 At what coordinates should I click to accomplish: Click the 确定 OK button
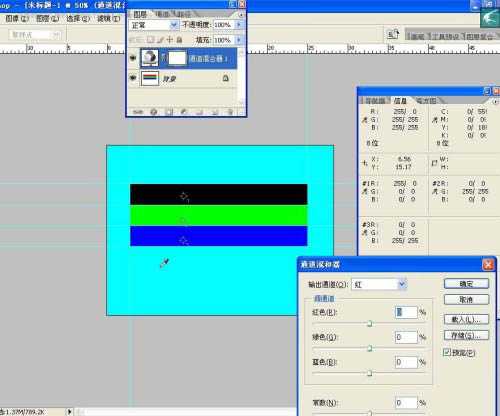(x=466, y=284)
